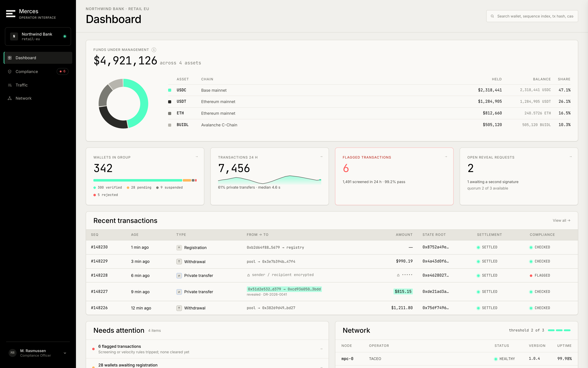Screen dimensions: 588x368
Task: Click the Merces logo icon
Action: tap(11, 14)
